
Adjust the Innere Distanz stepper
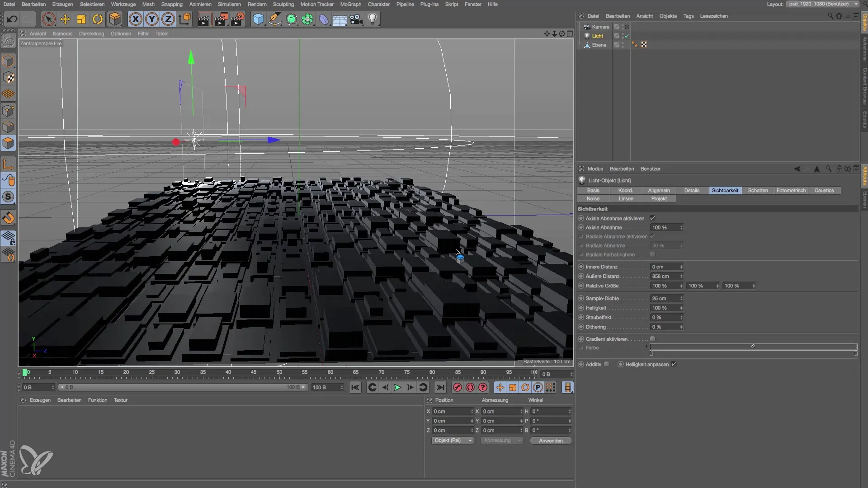(x=681, y=267)
